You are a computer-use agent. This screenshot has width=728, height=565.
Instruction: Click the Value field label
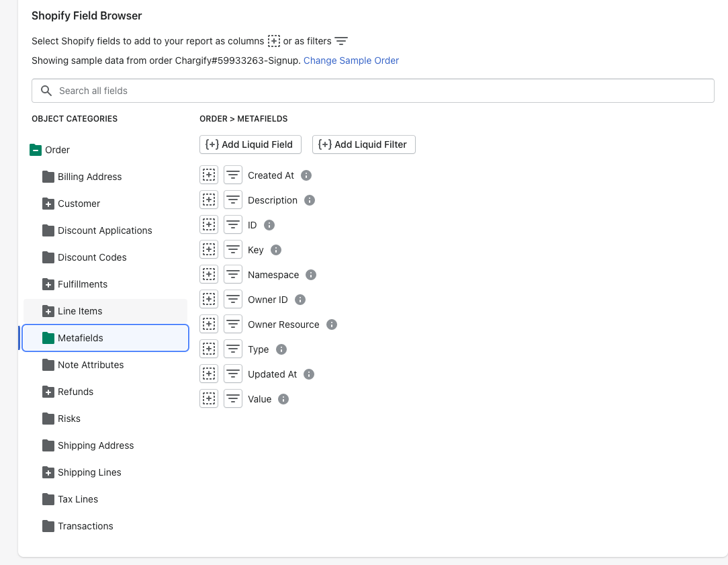[x=259, y=399]
